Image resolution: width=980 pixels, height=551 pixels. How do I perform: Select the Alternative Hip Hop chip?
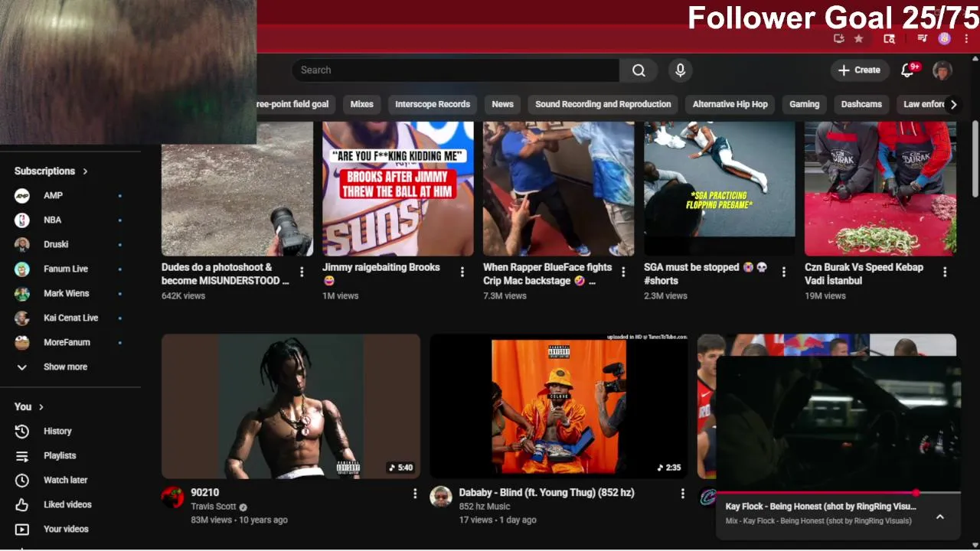click(730, 104)
